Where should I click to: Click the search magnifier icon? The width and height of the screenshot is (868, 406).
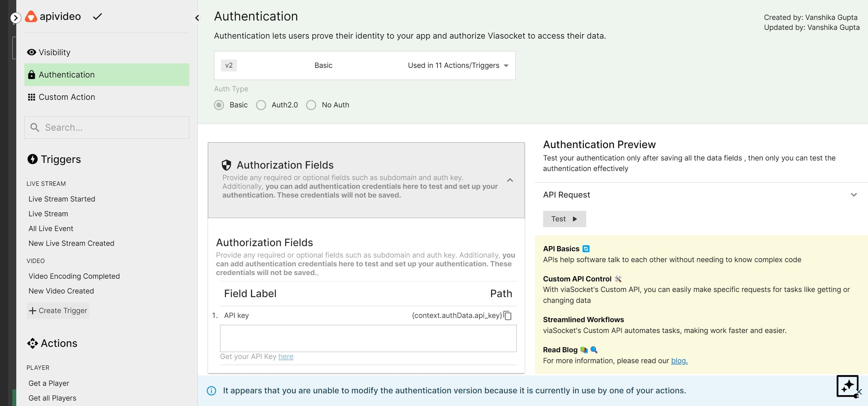(x=35, y=128)
